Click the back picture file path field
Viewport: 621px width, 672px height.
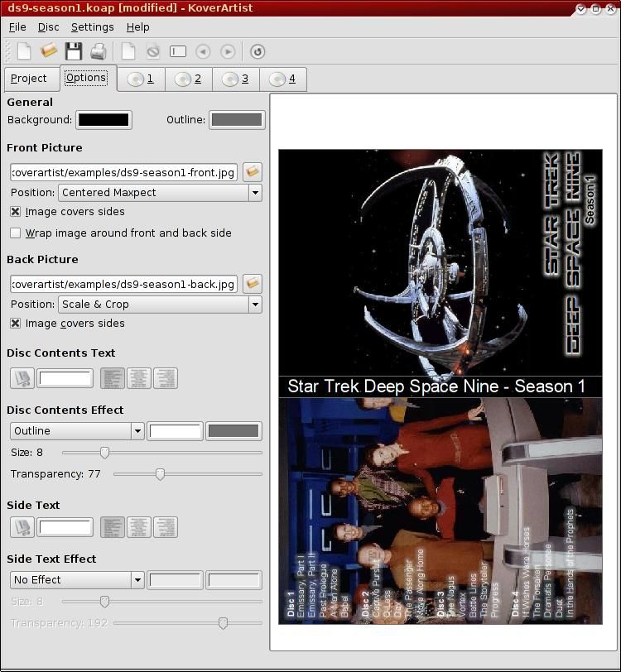click(123, 284)
